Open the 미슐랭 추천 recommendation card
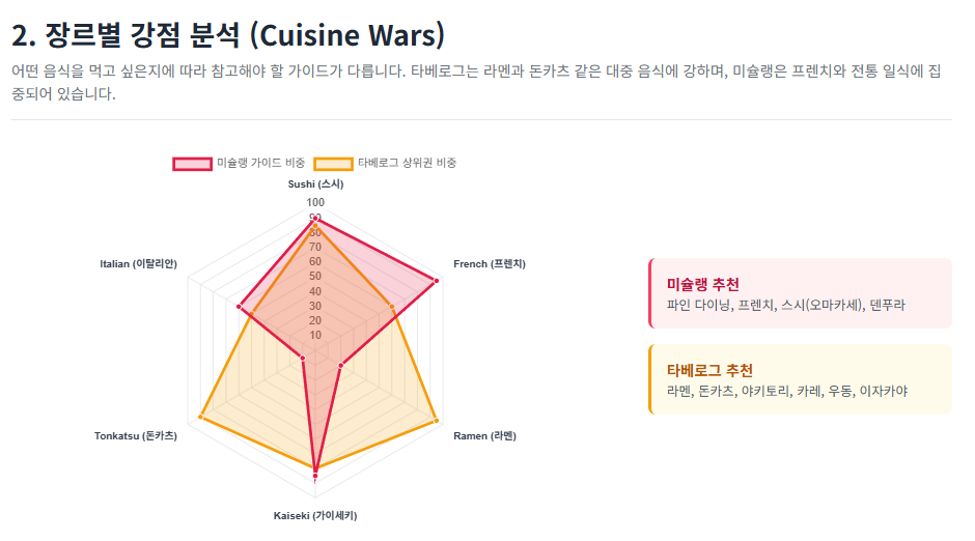Screen dimensions: 975x541 click(x=800, y=293)
